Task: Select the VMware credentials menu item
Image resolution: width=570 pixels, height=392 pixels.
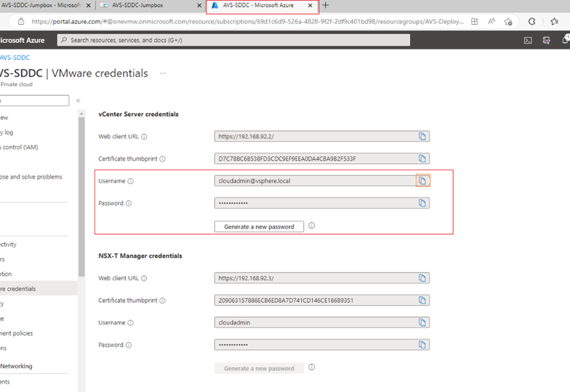Action: 38,288
